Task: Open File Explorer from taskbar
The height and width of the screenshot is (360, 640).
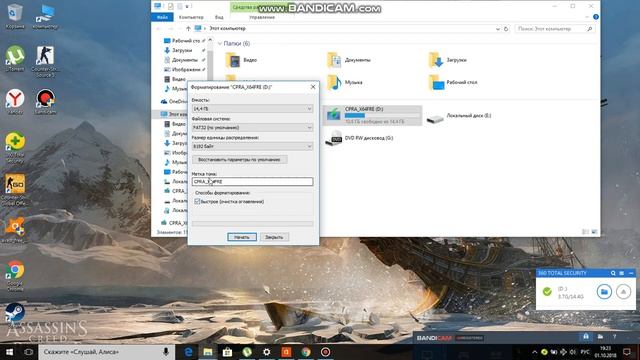Action: [x=208, y=352]
